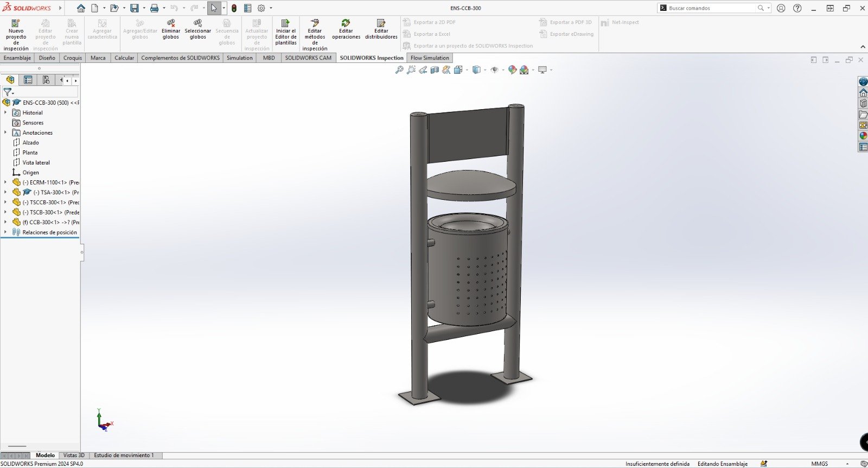Click the Rebuild traffic light icon

click(234, 8)
